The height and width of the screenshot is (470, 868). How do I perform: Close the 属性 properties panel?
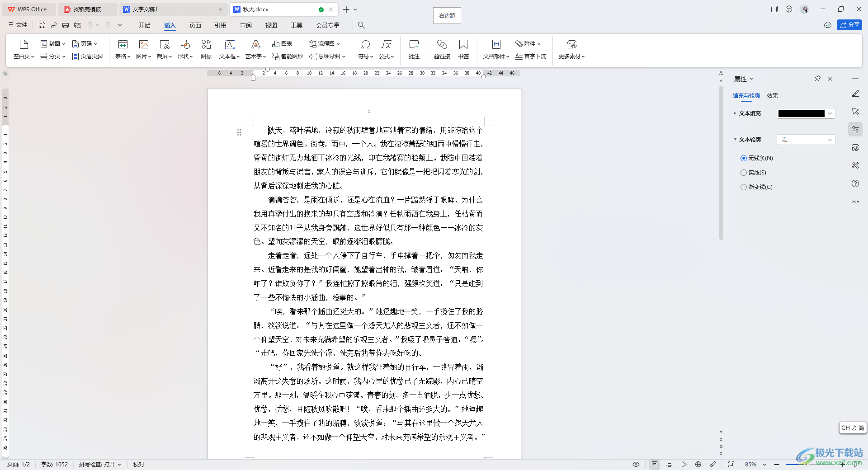point(830,79)
